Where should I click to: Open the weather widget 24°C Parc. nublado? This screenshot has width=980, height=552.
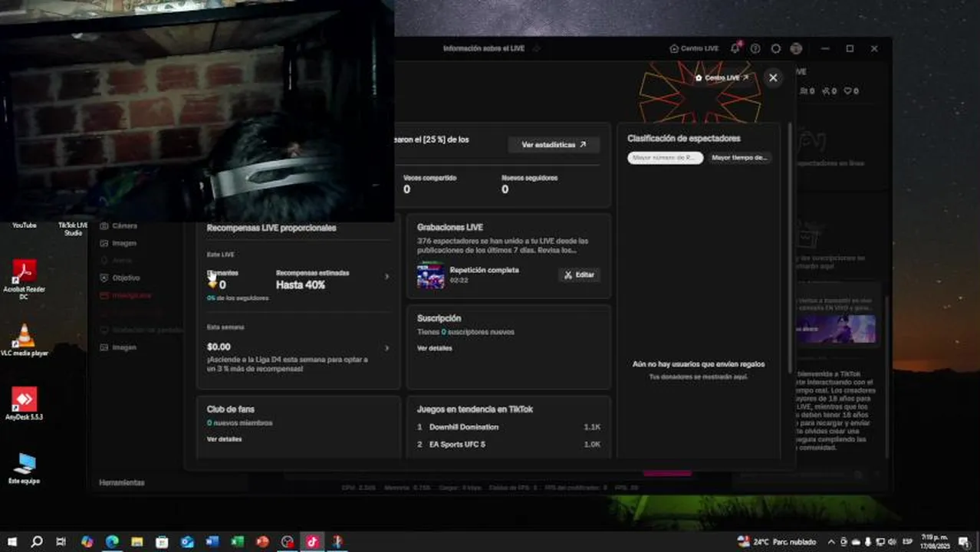click(x=776, y=541)
